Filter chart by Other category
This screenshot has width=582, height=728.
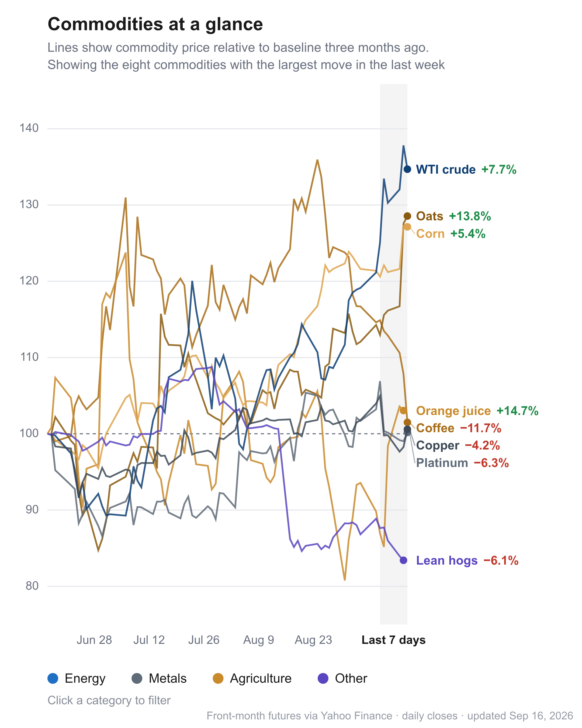342,678
